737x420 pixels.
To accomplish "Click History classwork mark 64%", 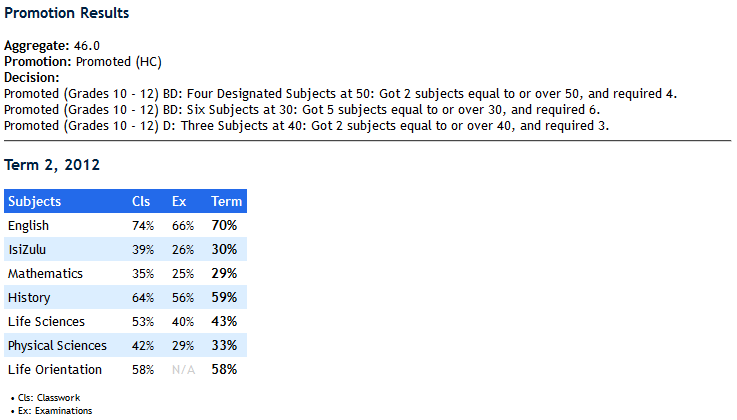I will click(142, 298).
